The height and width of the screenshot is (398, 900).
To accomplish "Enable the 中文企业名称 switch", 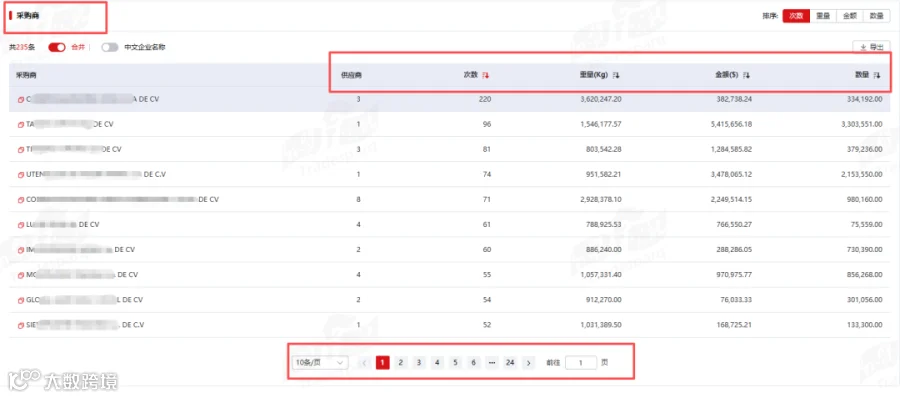I will (x=110, y=48).
